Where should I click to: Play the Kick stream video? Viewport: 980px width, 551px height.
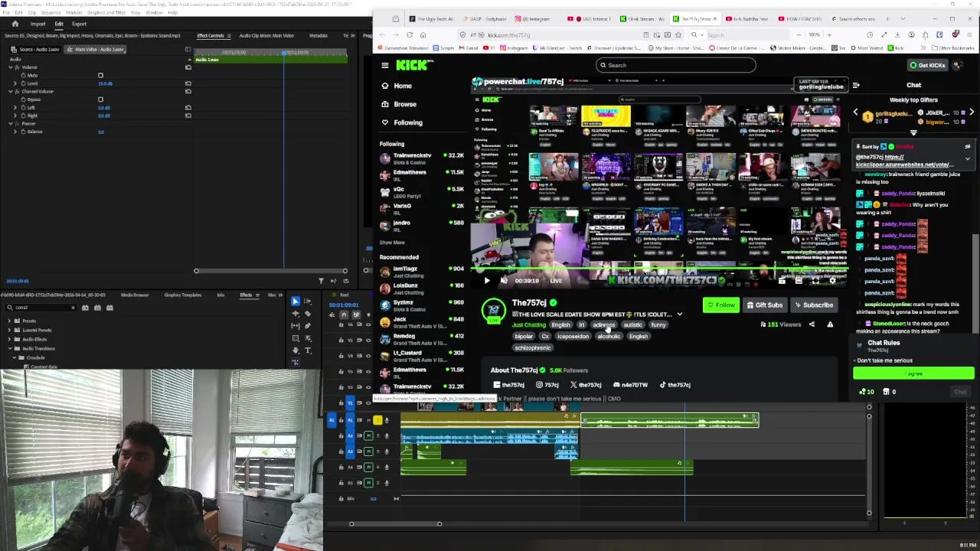487,281
